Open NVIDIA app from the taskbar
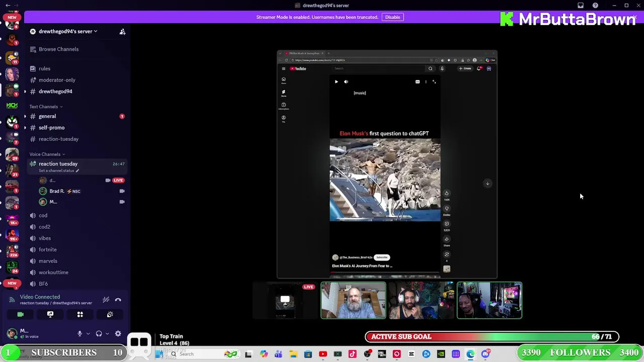The height and width of the screenshot is (362, 644). coord(441,354)
